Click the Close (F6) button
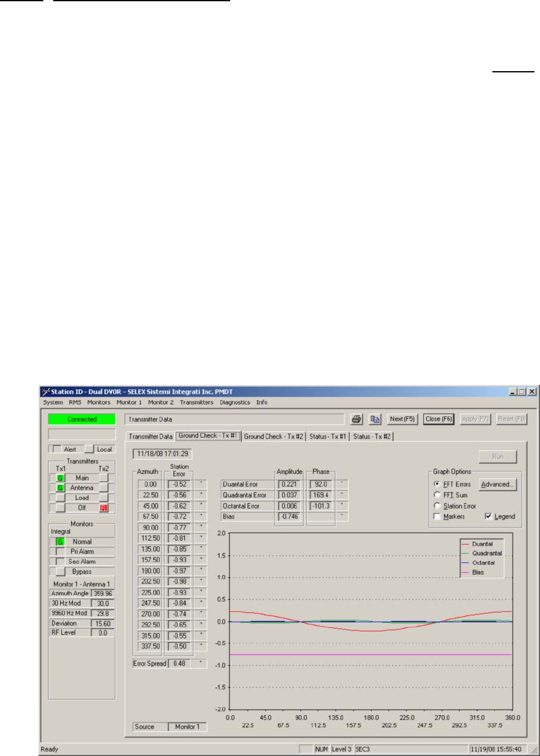Screen dimensions: 540x756 tap(439, 419)
